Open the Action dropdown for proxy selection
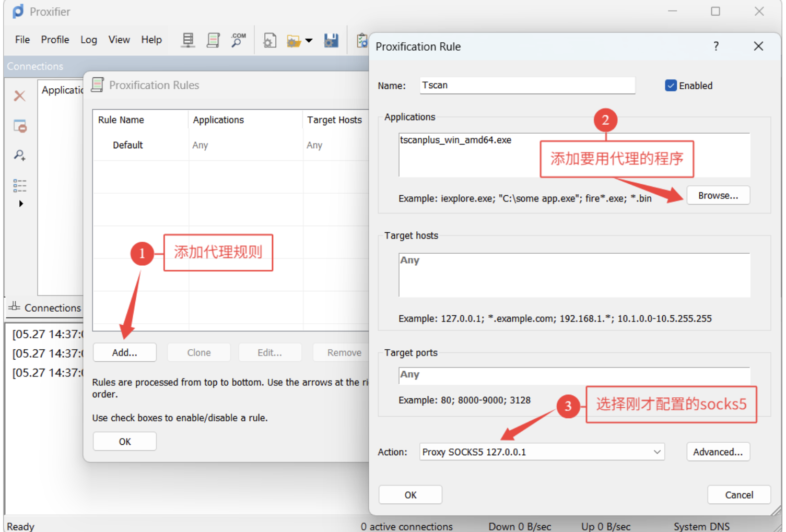 [x=542, y=452]
